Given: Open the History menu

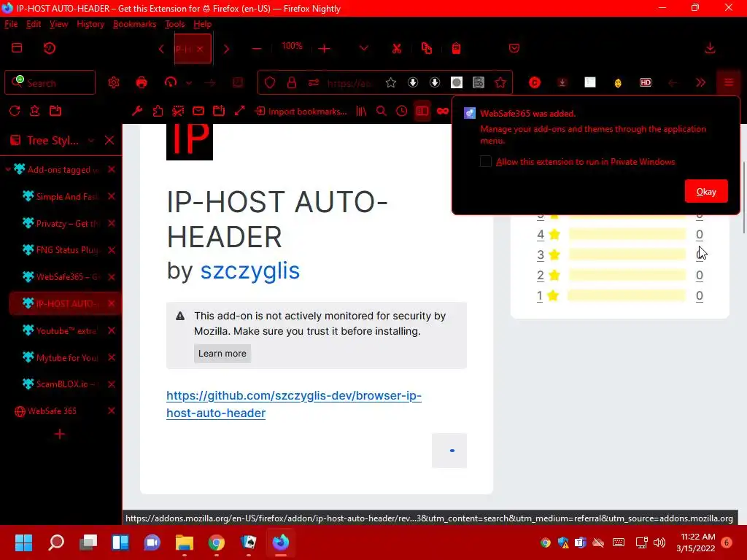Looking at the screenshot, I should click(x=90, y=24).
